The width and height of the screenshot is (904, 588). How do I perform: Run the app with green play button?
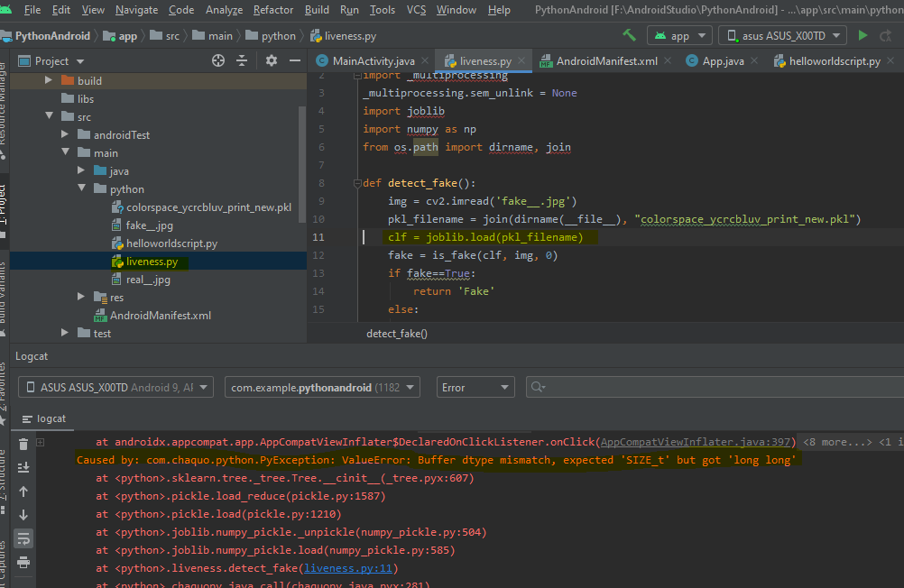tap(863, 35)
